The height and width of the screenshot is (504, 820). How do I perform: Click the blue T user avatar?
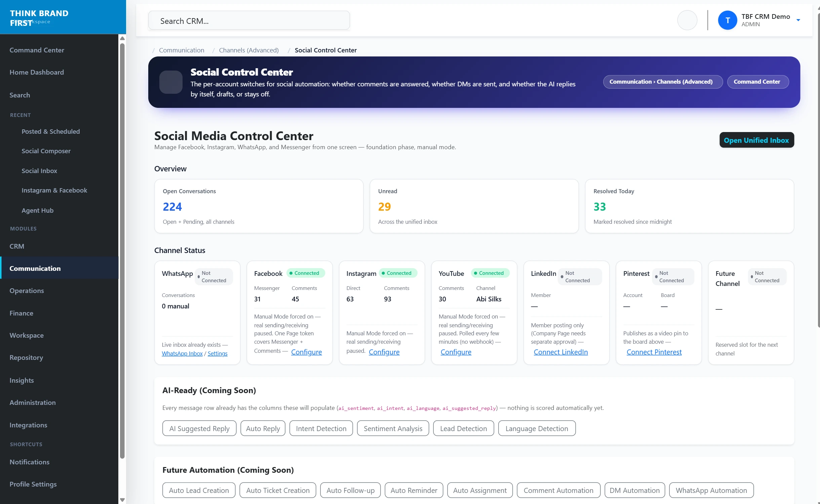(x=727, y=20)
